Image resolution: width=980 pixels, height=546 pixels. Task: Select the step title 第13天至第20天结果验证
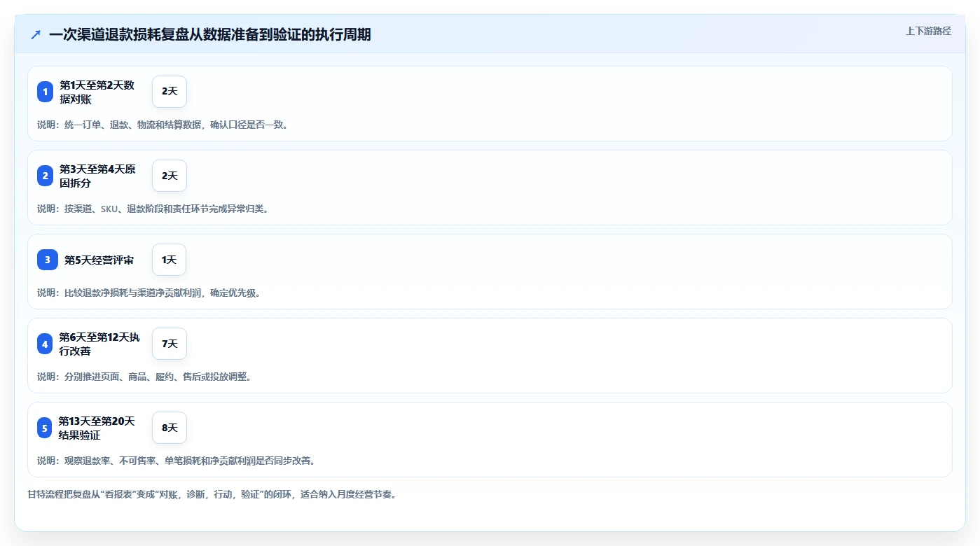pos(97,428)
